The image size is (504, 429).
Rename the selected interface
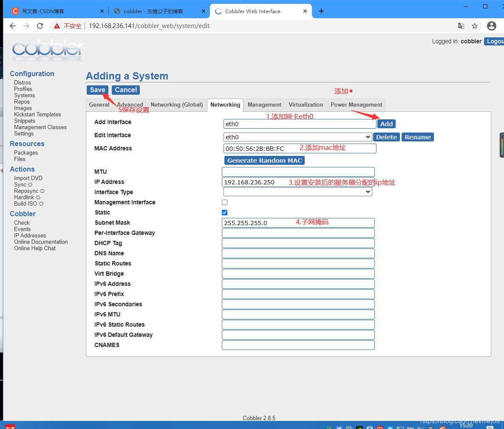[418, 137]
